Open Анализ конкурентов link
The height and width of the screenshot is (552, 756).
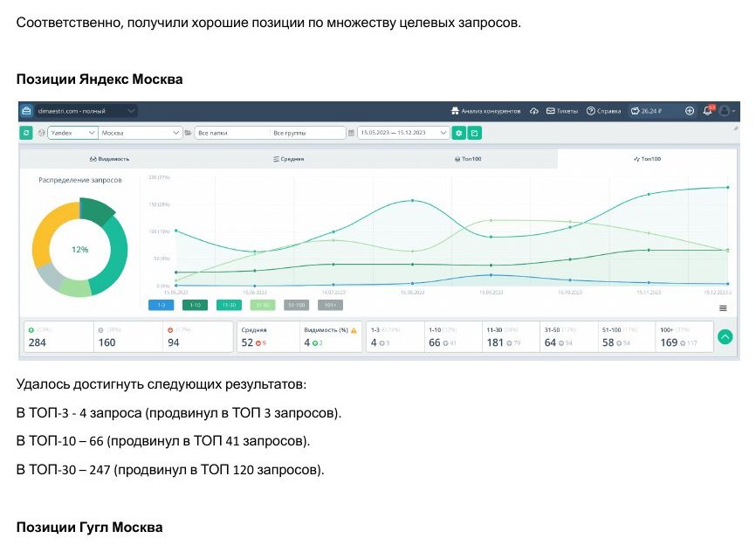pos(485,111)
